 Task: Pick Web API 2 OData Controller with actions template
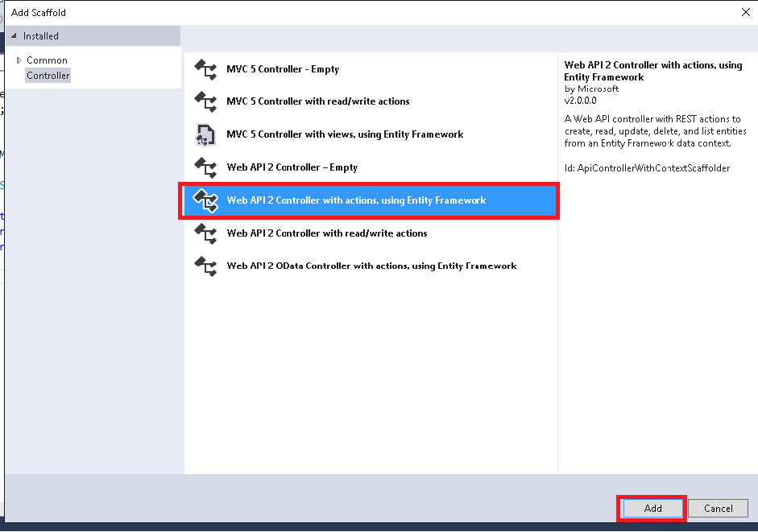(x=371, y=266)
